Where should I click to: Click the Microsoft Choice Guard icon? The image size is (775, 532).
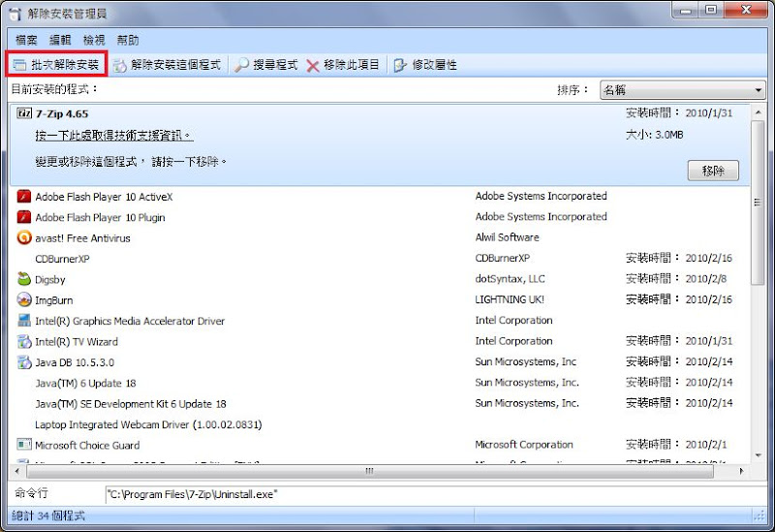click(23, 445)
